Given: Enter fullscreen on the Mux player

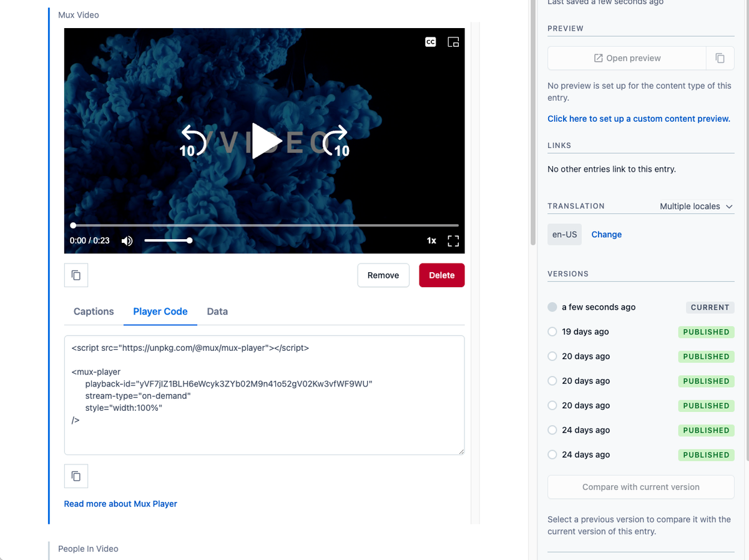Looking at the screenshot, I should [453, 240].
